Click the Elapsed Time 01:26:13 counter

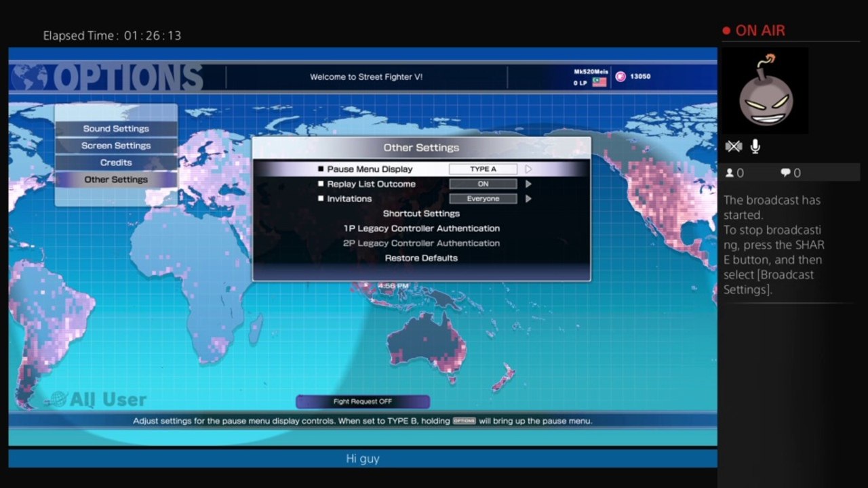coord(113,36)
